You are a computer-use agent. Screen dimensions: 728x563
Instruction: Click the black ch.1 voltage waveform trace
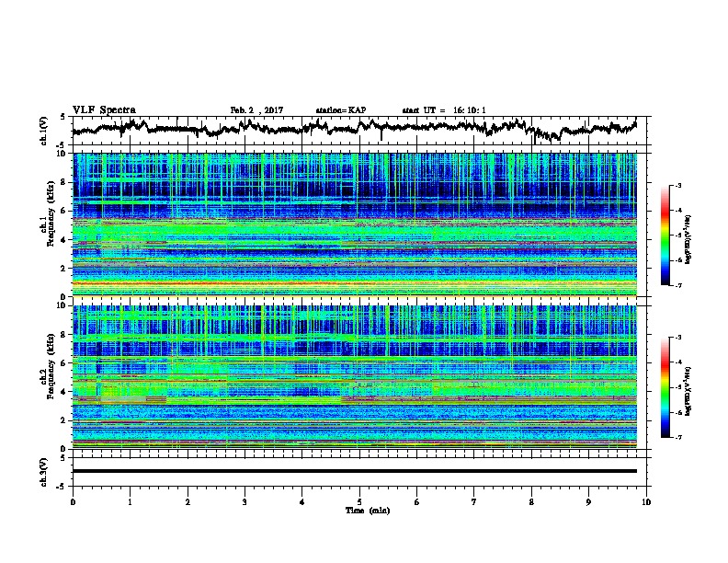[x=354, y=128]
